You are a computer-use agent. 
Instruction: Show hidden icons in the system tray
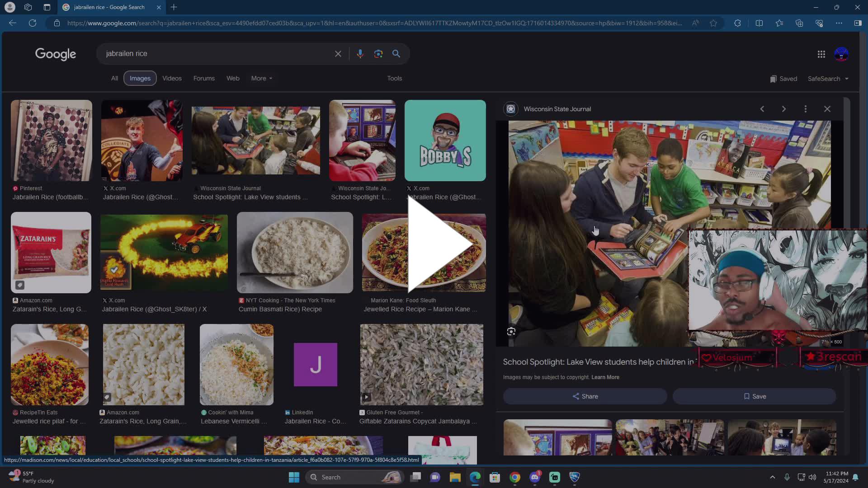pyautogui.click(x=773, y=477)
